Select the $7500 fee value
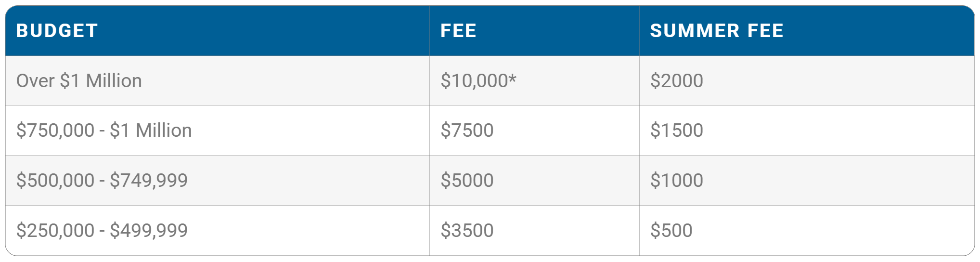This screenshot has width=980, height=262. tap(467, 131)
